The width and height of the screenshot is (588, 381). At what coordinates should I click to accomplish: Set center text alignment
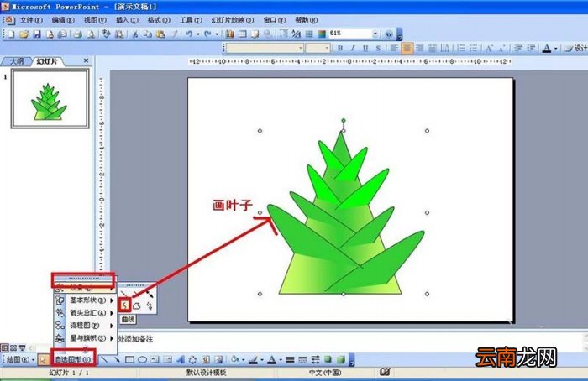(x=407, y=48)
